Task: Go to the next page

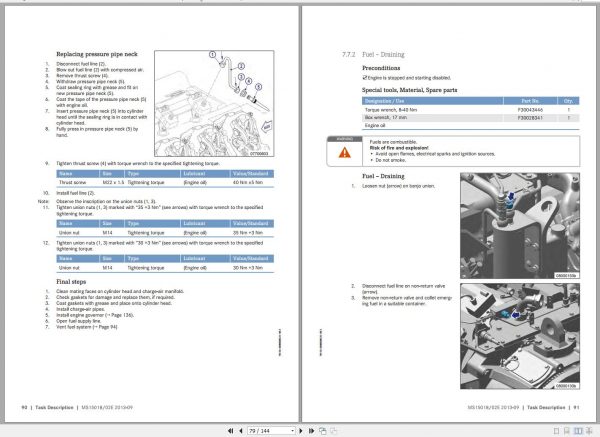Action: pos(301,431)
